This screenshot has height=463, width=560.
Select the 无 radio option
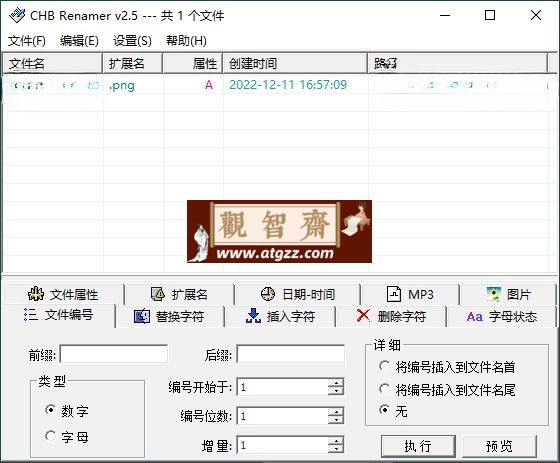coord(384,410)
